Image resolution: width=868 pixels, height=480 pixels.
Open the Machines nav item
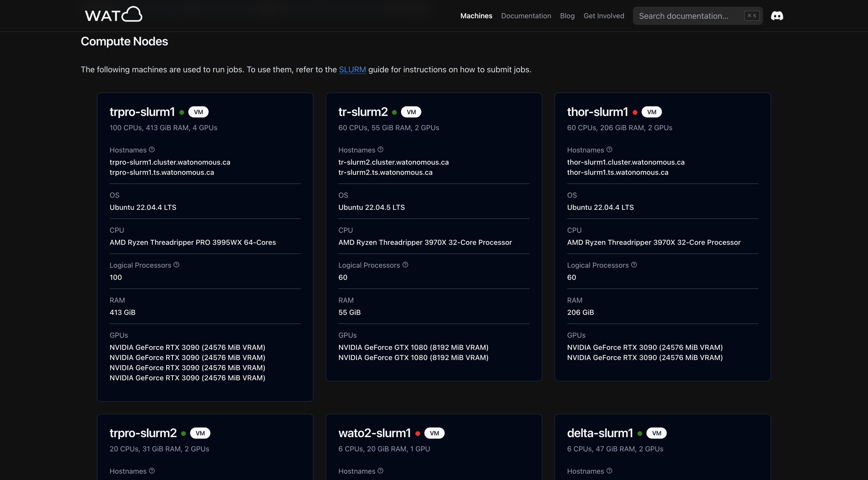point(476,16)
